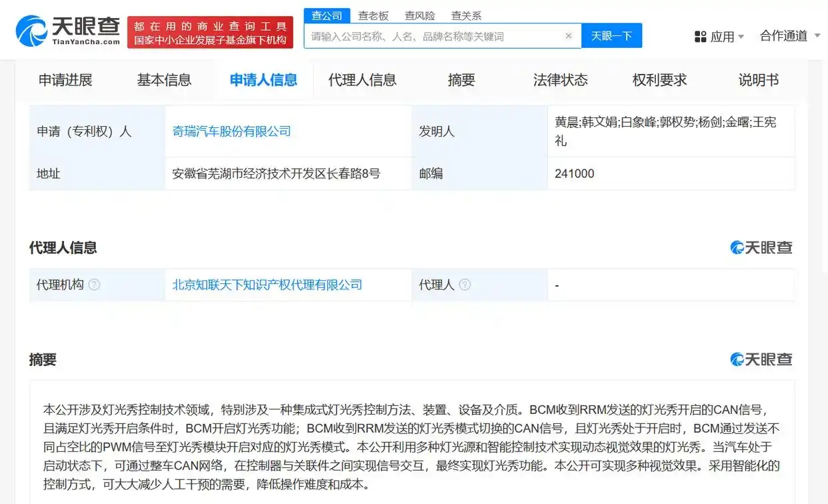Screen dimensions: 828x504
Task: Switch to the 法律状态 tab
Action: pos(560,80)
